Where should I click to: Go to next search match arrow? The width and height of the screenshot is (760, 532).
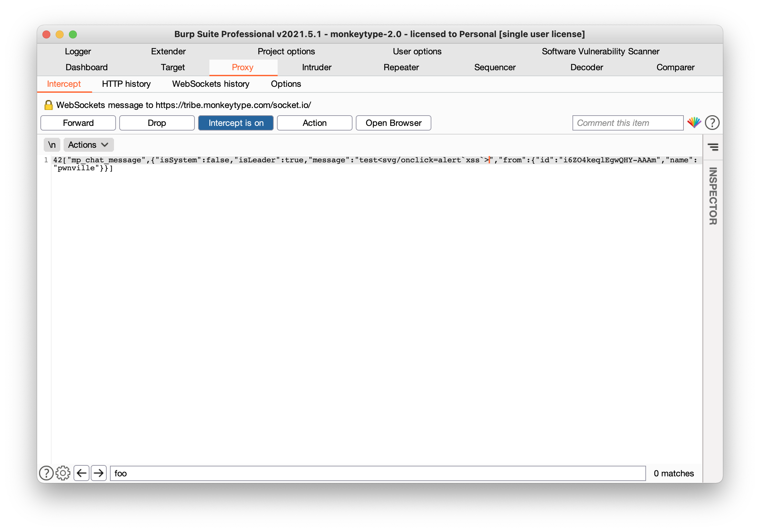99,473
